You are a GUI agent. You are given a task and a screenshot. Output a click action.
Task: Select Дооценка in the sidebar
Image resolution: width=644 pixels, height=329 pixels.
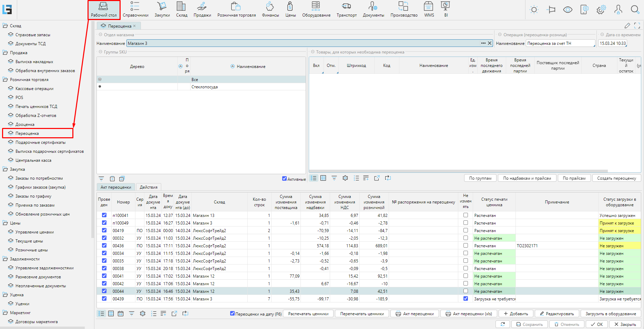[x=25, y=124]
